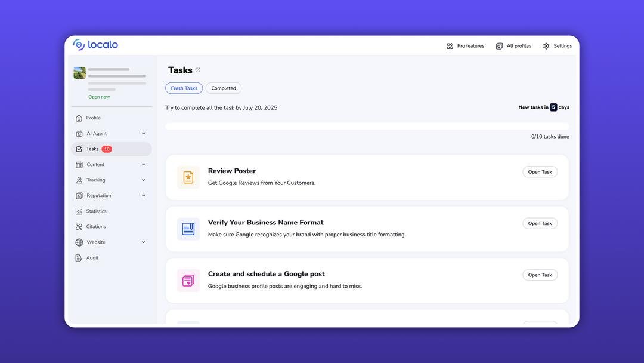The image size is (644, 363).
Task: Click the tasks progress bar
Action: 367,126
